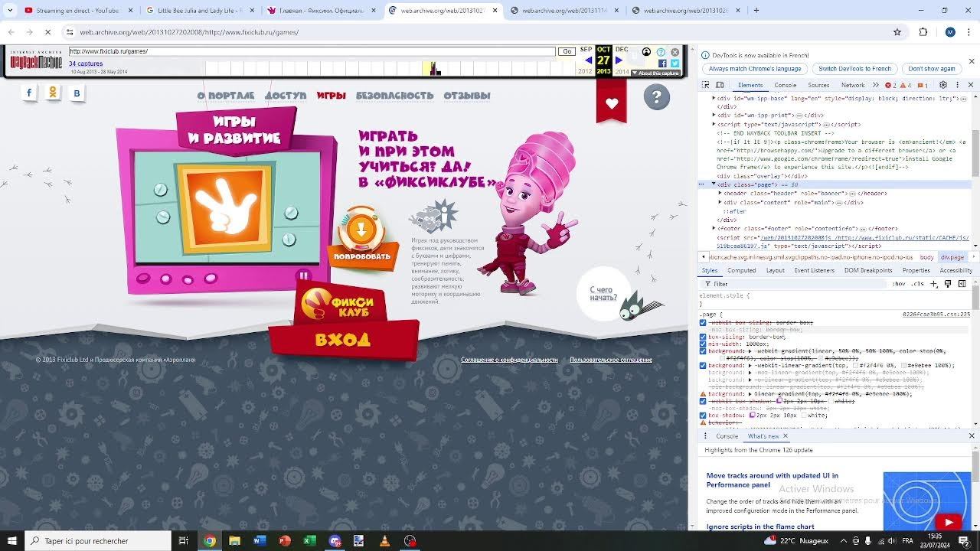Image resolution: width=980 pixels, height=551 pixels.
Task: Open 34 captures link
Action: (86, 64)
